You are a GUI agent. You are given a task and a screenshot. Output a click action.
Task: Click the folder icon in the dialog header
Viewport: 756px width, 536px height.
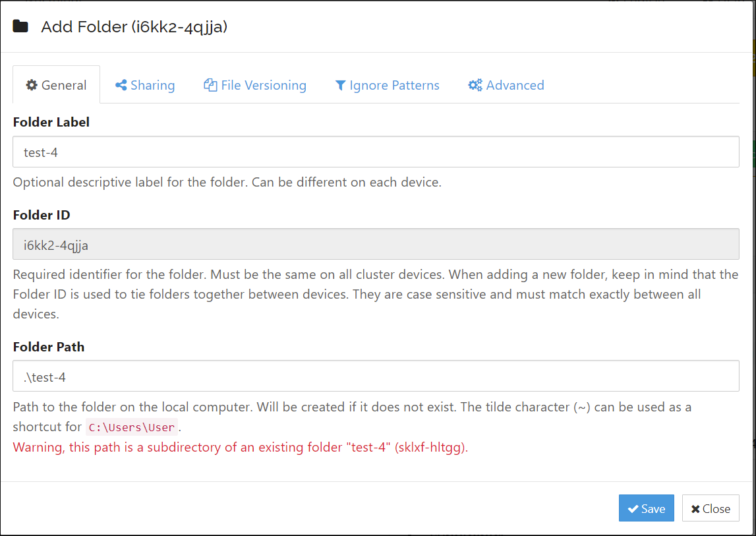tap(20, 25)
